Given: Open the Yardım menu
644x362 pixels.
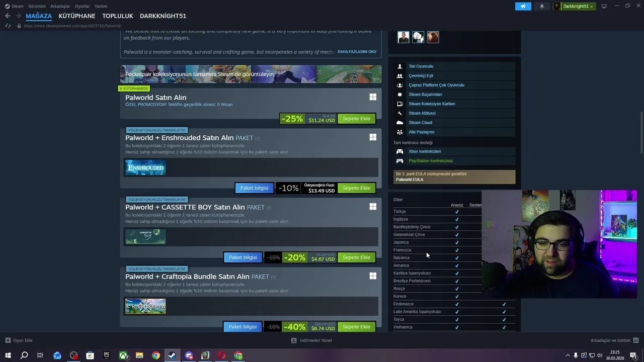Looking at the screenshot, I should (x=101, y=6).
